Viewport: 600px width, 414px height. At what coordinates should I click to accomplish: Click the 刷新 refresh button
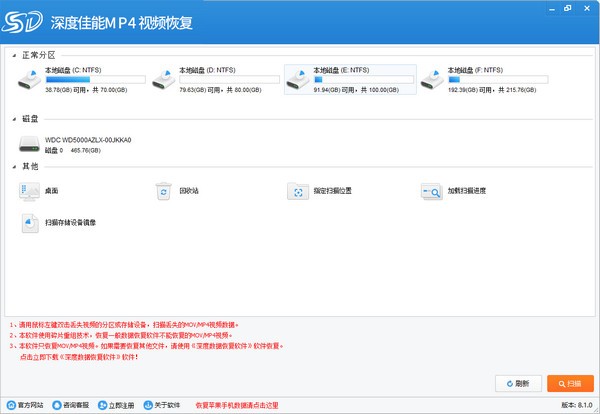pos(518,383)
